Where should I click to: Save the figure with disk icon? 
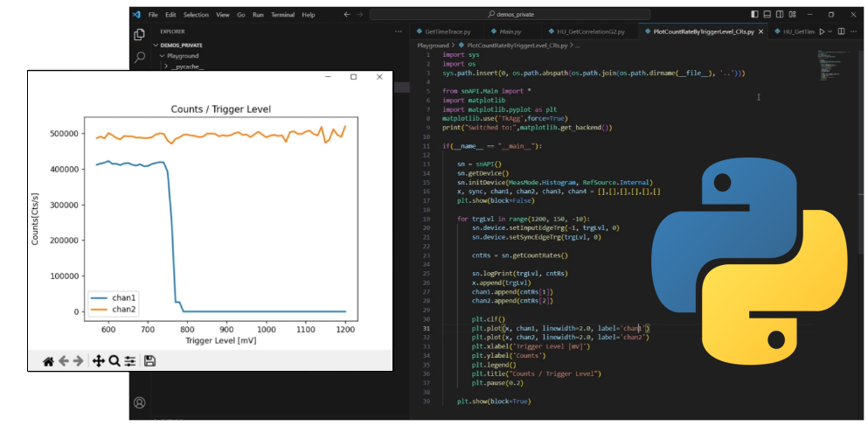click(149, 361)
